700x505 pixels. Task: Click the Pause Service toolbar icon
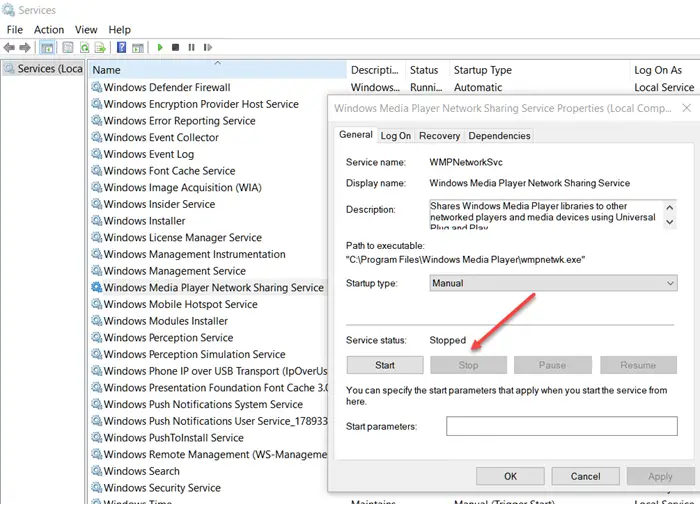click(x=192, y=47)
